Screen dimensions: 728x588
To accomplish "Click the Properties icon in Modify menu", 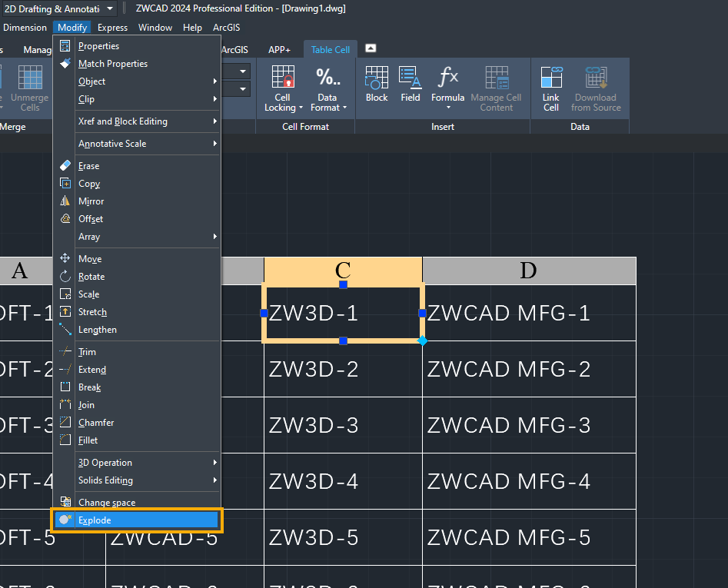I will click(65, 46).
